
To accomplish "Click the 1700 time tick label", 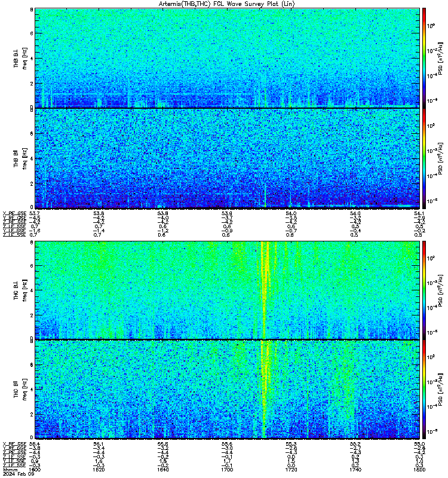I will 227,470.
